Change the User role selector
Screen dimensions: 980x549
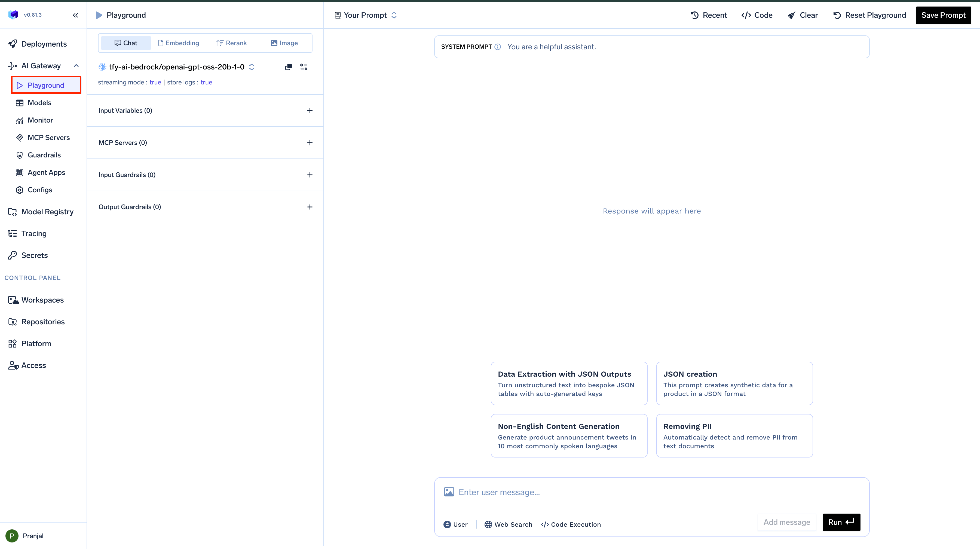click(455, 525)
